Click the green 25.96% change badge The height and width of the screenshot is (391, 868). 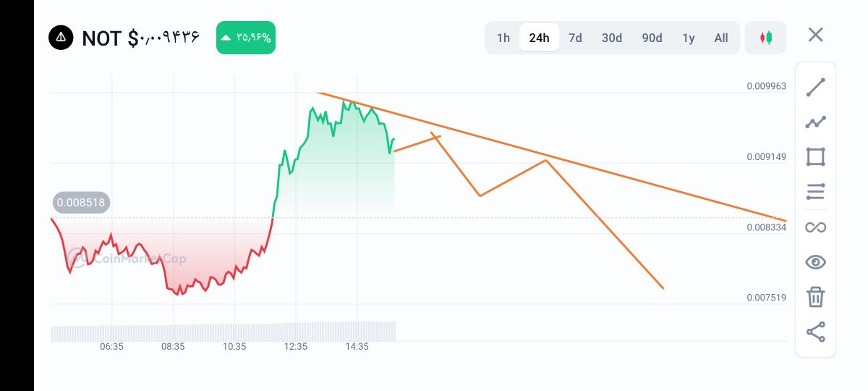pos(246,38)
